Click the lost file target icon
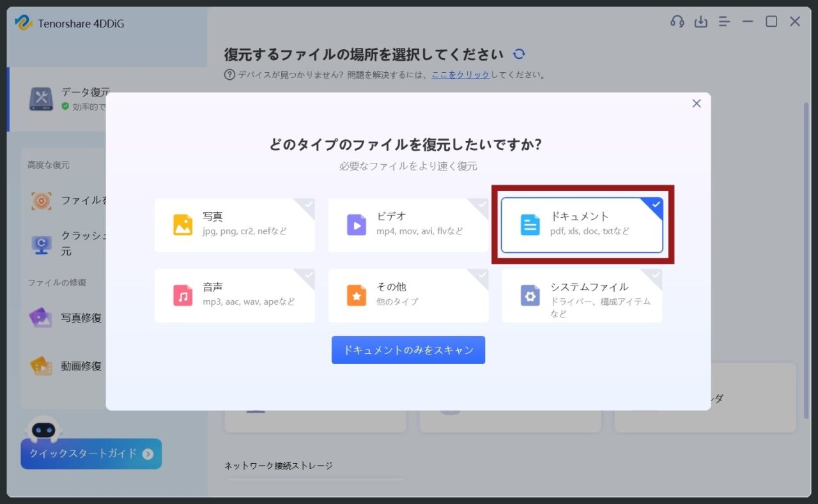 (x=42, y=201)
